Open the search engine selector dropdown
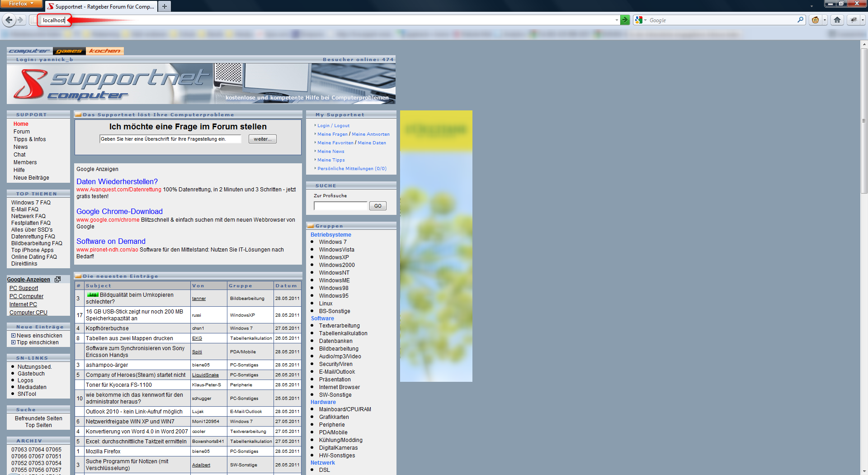The width and height of the screenshot is (868, 475). click(646, 20)
